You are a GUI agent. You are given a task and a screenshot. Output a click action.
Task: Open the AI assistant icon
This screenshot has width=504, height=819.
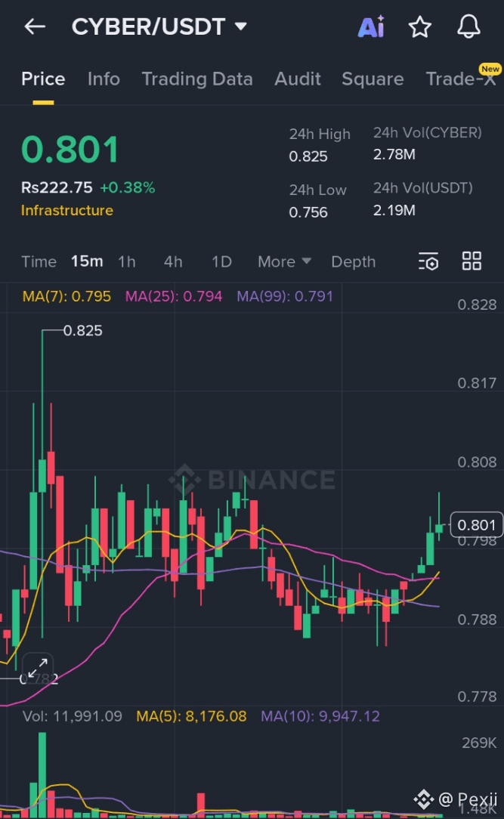371,26
